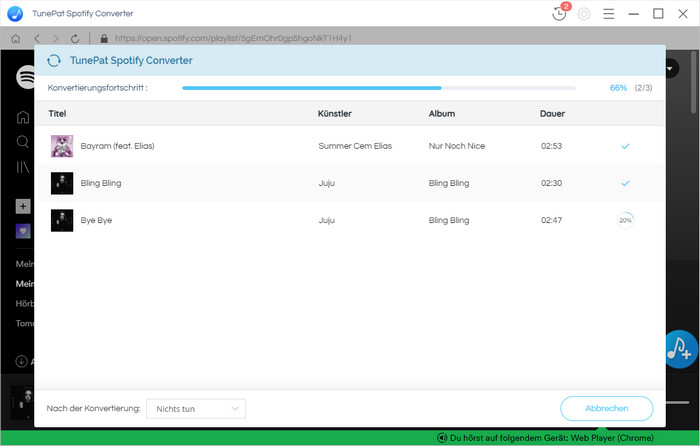Reload the page with refresh icon
This screenshot has width=700, height=446.
[x=75, y=39]
